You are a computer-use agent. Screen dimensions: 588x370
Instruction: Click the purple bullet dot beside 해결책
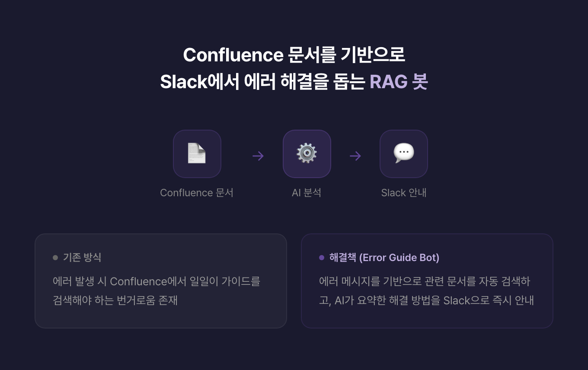click(322, 258)
